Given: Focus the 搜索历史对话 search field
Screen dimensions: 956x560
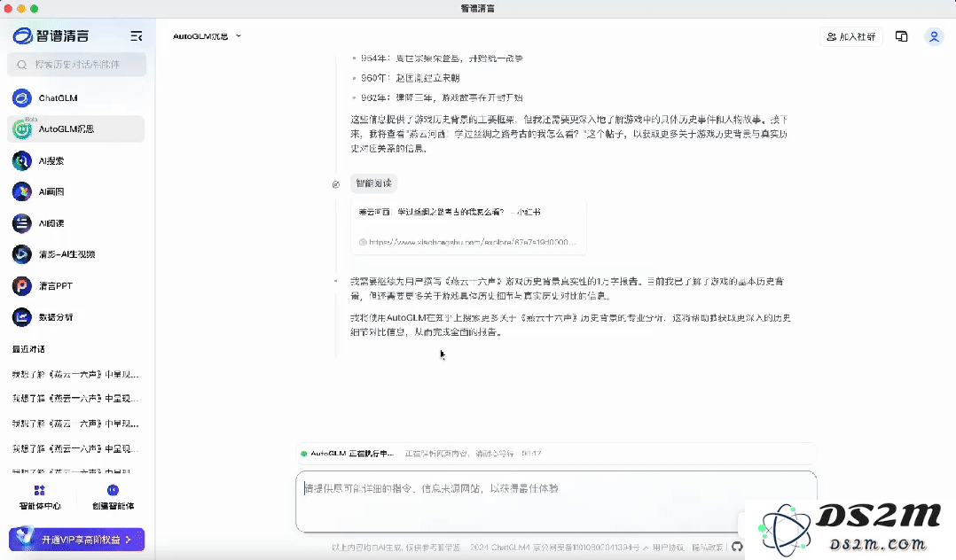Looking at the screenshot, I should [x=77, y=65].
